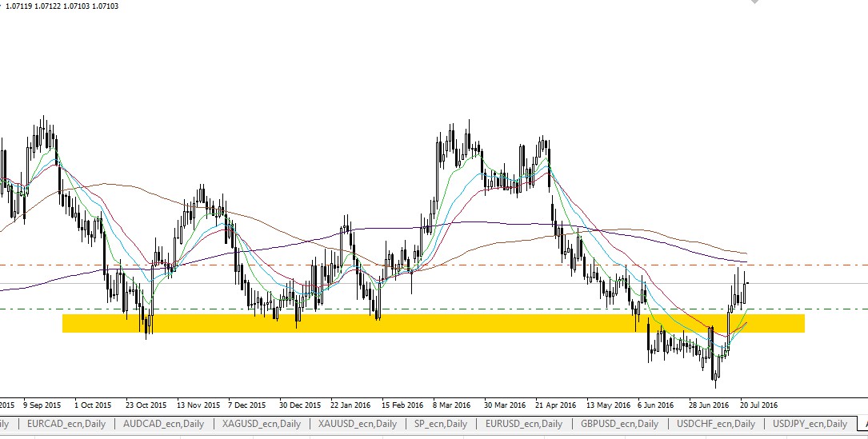Click the 30 Mar 2016 date label
This screenshot has width=868, height=439.
point(504,405)
